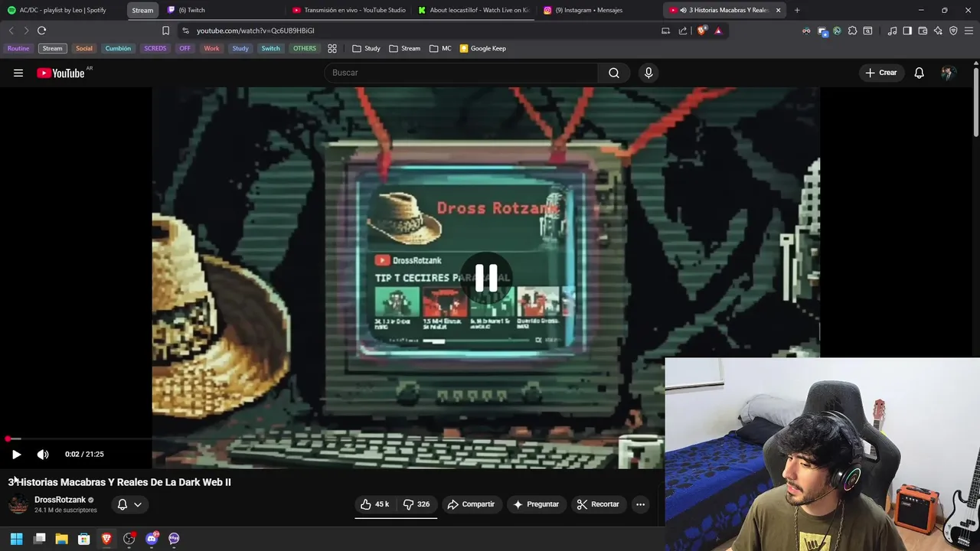
Task: Open the account avatar menu
Action: click(x=949, y=73)
